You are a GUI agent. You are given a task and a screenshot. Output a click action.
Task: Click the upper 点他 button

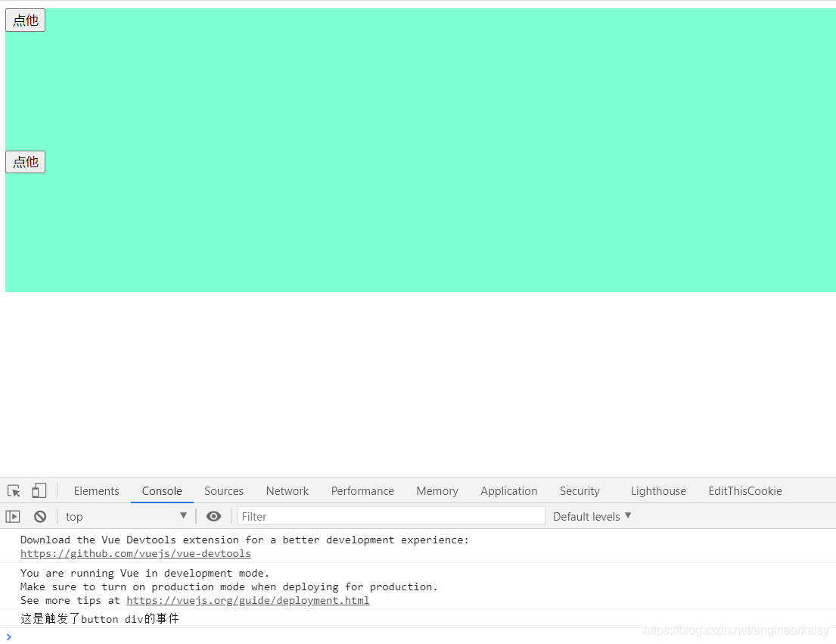pos(25,20)
